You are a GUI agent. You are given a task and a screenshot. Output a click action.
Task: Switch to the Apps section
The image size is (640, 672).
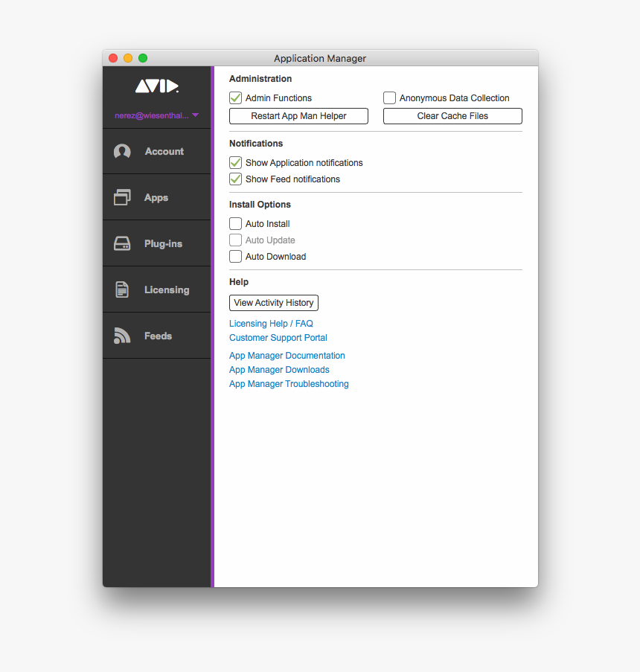[x=156, y=197]
